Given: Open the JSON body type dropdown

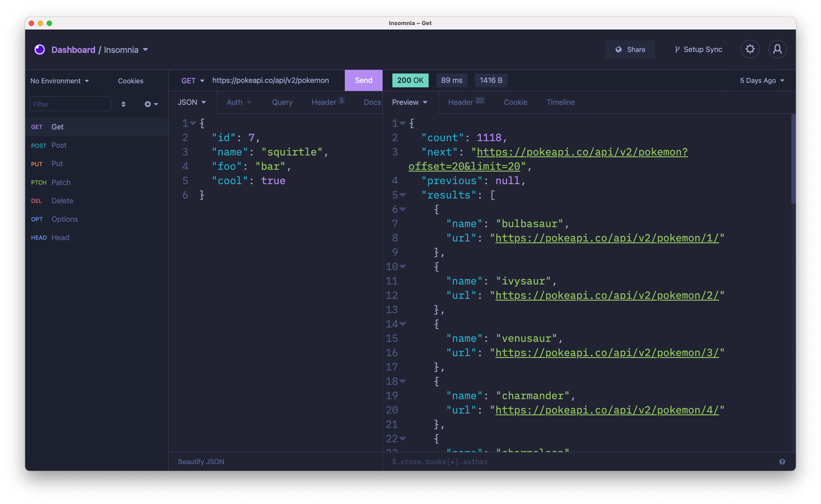Looking at the screenshot, I should 192,103.
